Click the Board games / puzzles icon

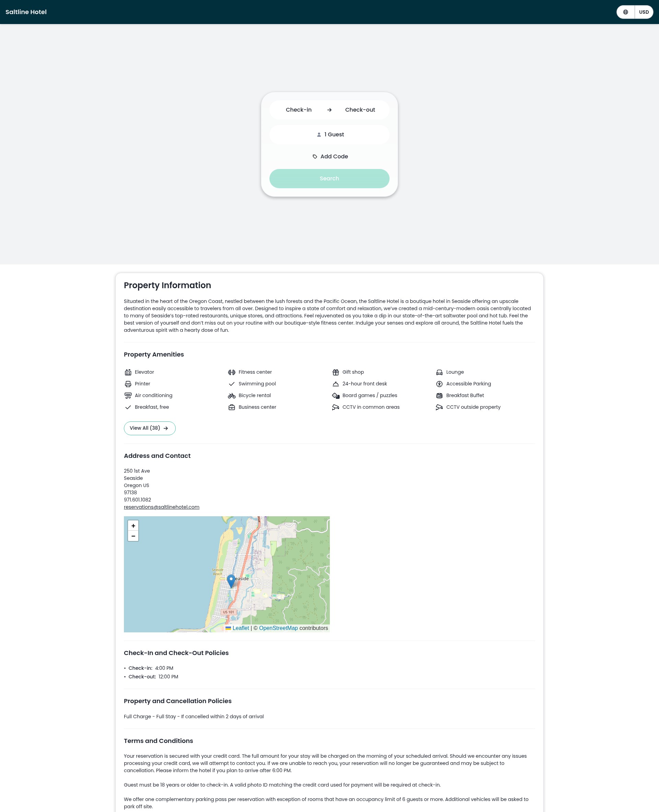pyautogui.click(x=336, y=395)
